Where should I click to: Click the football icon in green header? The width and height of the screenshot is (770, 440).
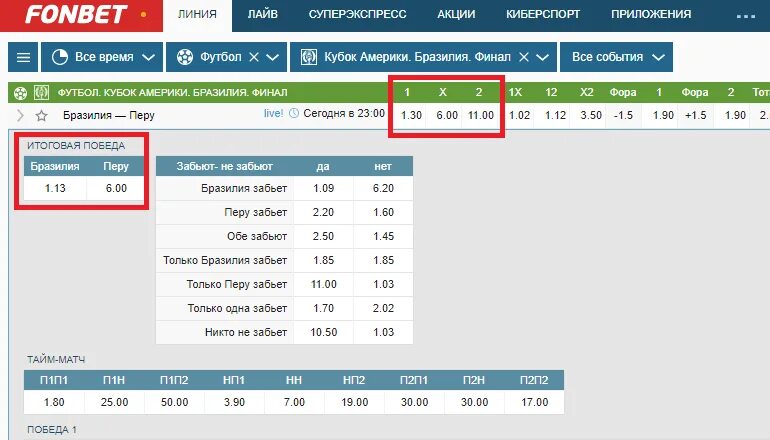point(20,92)
